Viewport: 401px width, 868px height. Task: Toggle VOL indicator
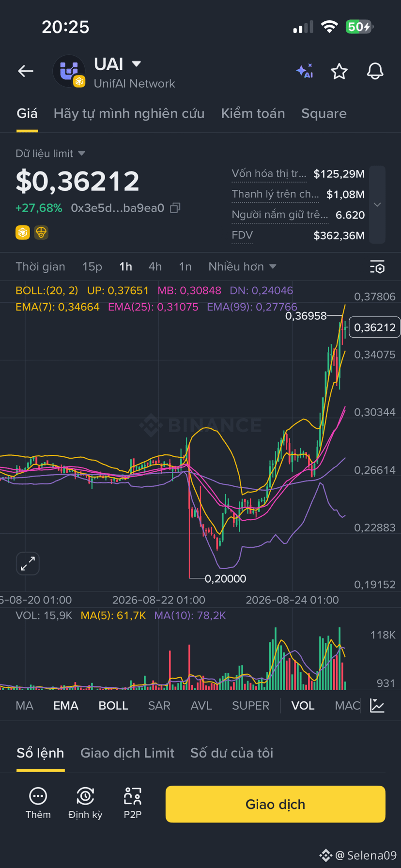pos(303,705)
